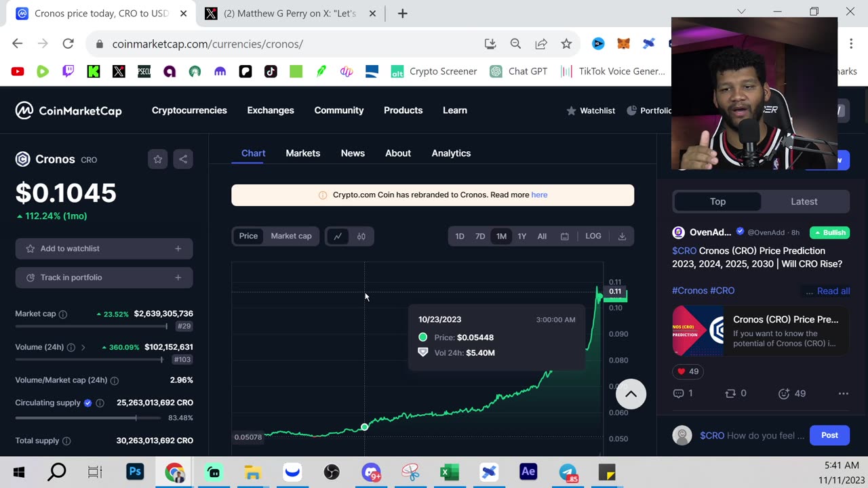Open Cronos Price Prediction article thumbnail
Viewport: 868px width, 488px height.
[x=698, y=331]
